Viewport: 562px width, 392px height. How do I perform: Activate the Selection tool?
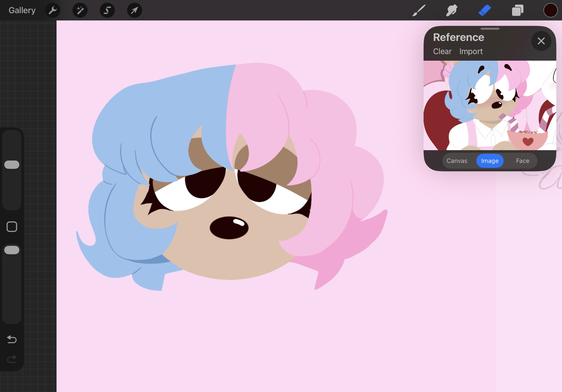(107, 10)
